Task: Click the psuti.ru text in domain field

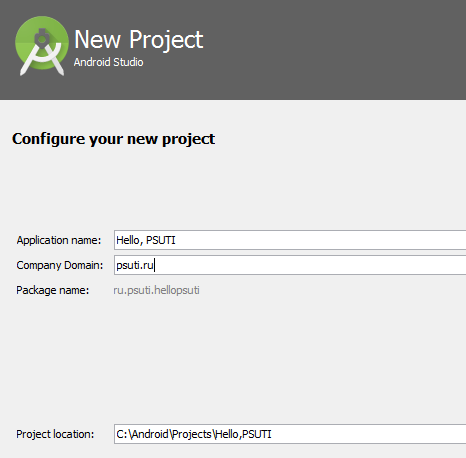Action: [135, 266]
